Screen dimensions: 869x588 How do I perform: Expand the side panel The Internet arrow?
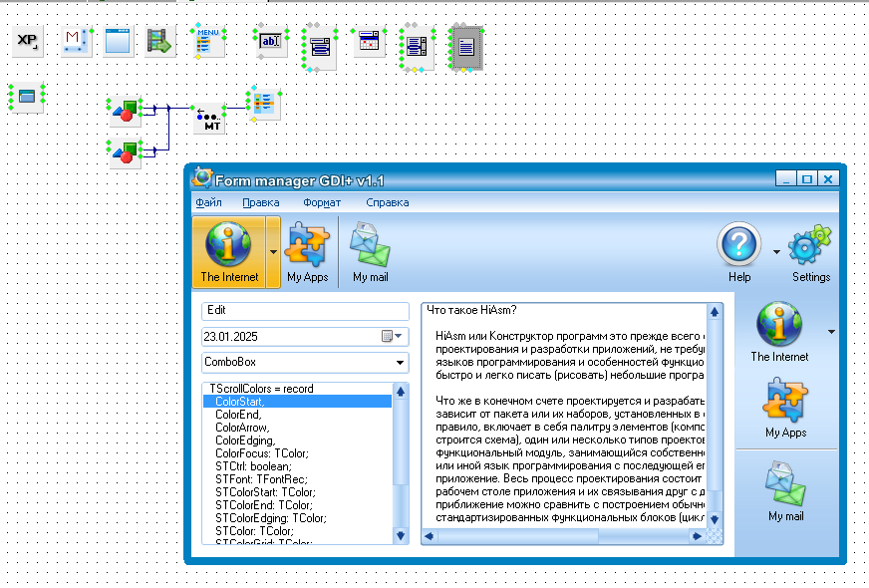(831, 332)
